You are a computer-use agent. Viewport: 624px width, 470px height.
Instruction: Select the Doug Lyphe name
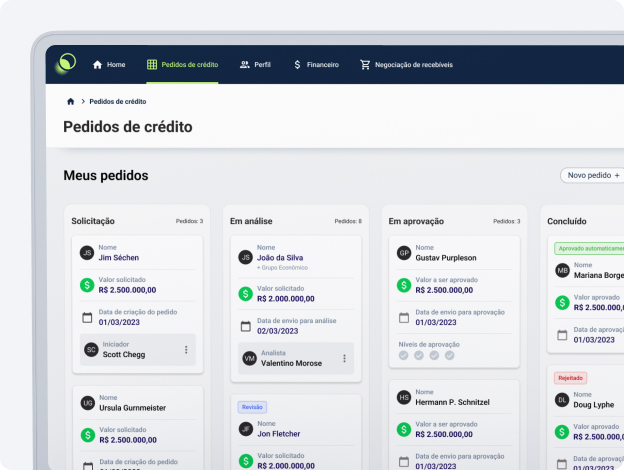point(594,405)
